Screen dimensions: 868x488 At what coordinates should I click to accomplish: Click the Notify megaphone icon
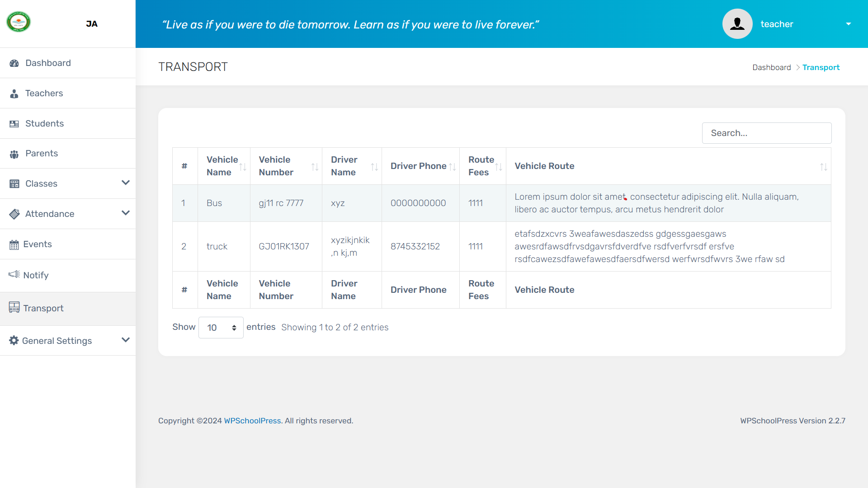14,274
